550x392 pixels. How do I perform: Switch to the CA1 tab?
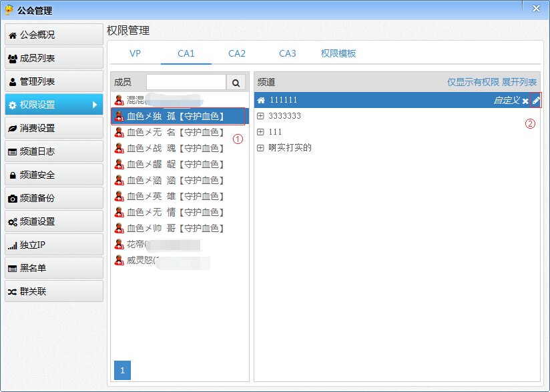coord(186,53)
